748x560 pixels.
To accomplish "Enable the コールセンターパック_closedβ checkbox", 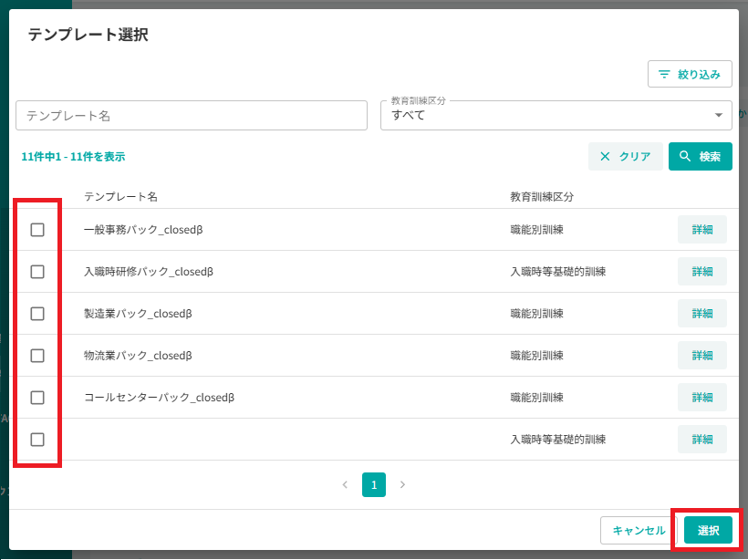I will (37, 398).
